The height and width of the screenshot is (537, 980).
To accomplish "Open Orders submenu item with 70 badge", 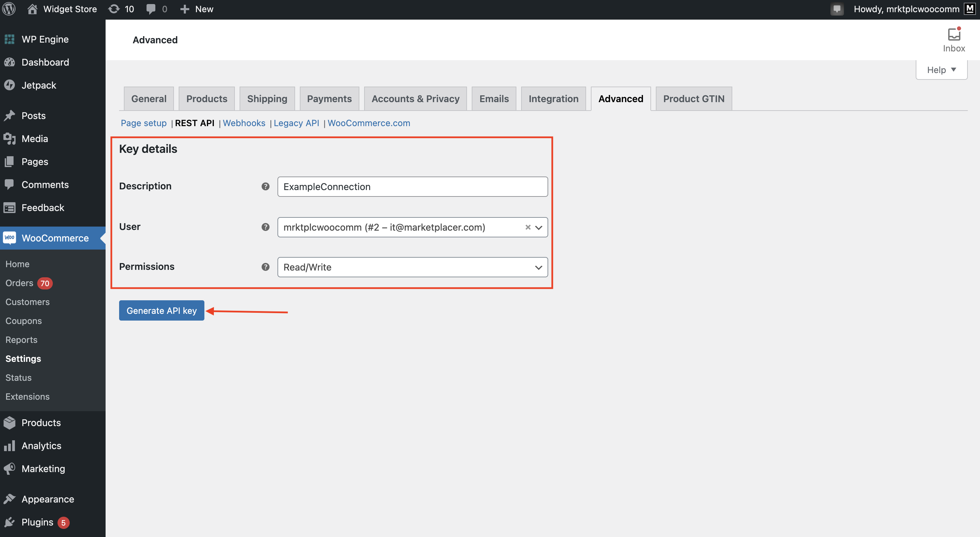I will pyautogui.click(x=28, y=283).
